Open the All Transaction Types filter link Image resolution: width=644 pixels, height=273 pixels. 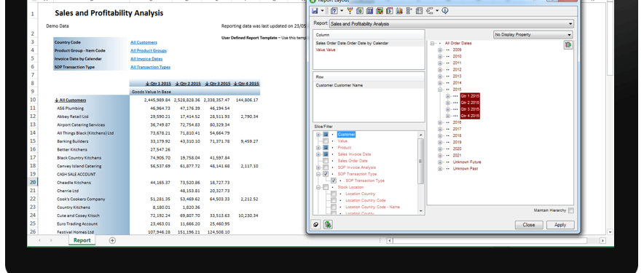(x=150, y=67)
